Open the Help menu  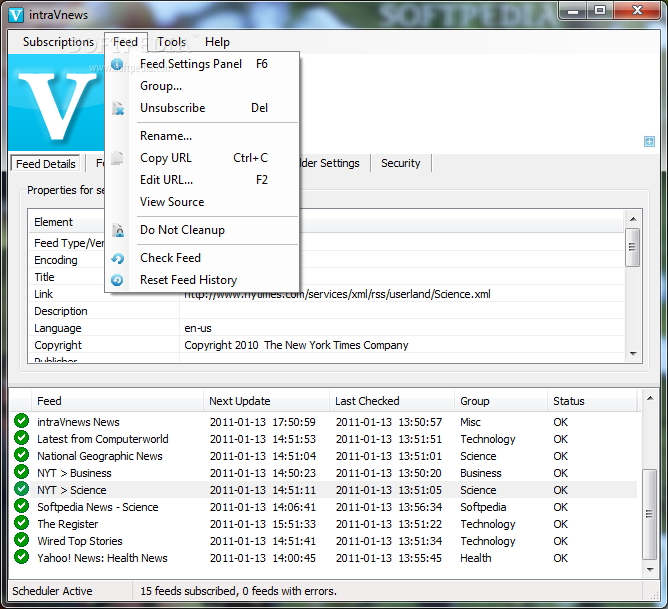pyautogui.click(x=217, y=42)
